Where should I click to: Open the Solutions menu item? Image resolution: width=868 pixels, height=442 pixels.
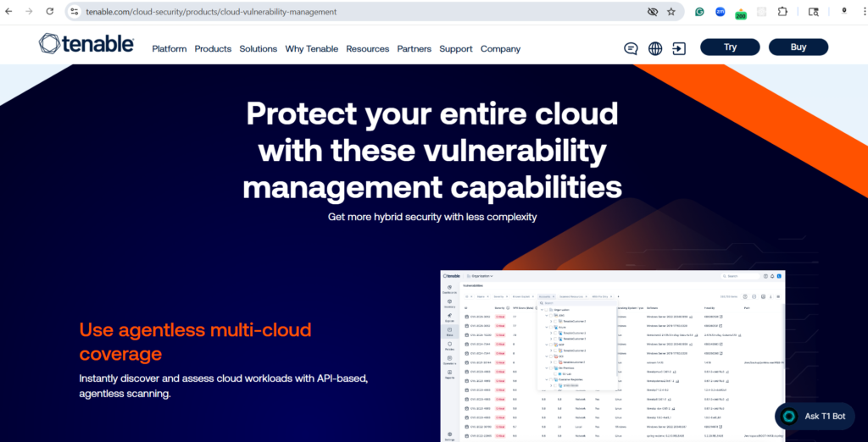click(x=259, y=48)
